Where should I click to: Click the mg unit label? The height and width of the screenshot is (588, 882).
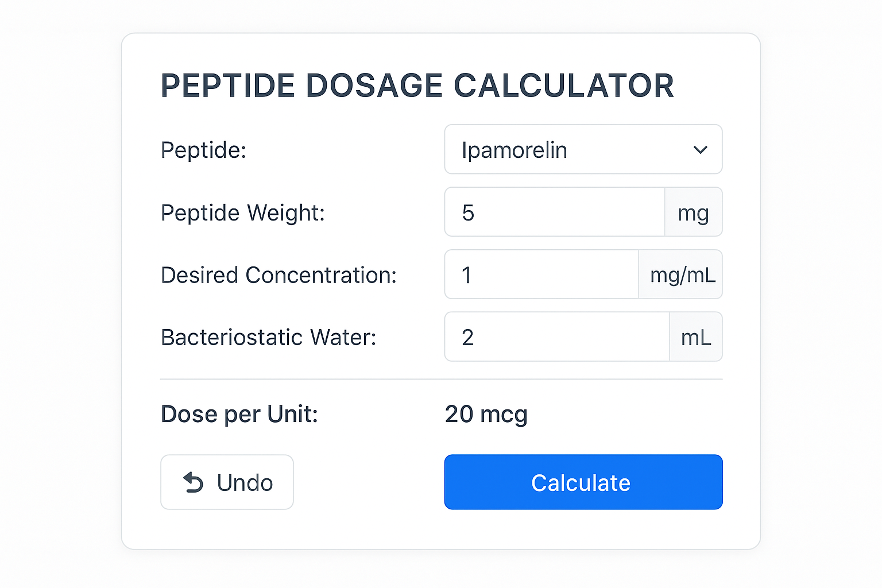pyautogui.click(x=694, y=212)
